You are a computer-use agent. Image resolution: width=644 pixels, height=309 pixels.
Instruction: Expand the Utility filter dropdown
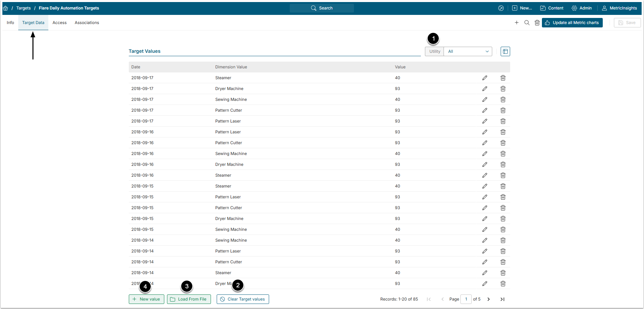tap(468, 51)
